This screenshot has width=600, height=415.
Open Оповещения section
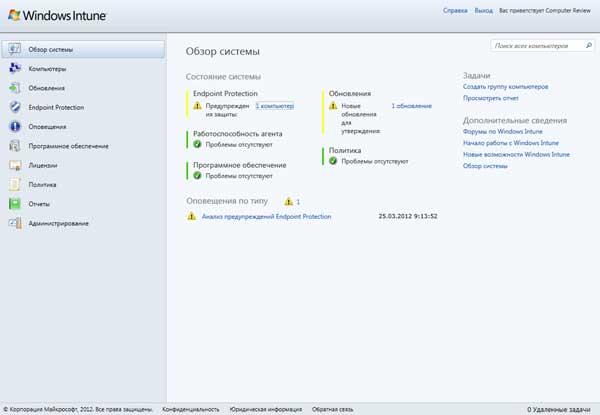coord(47,127)
